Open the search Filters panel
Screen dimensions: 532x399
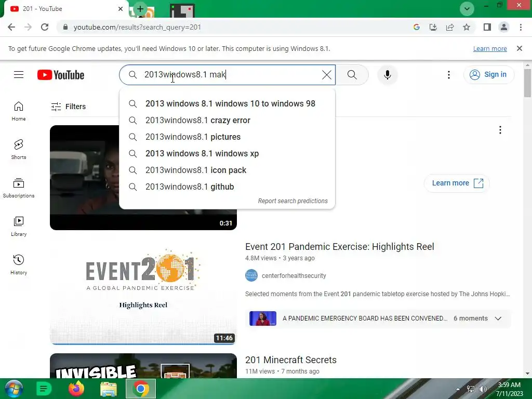pyautogui.click(x=68, y=107)
